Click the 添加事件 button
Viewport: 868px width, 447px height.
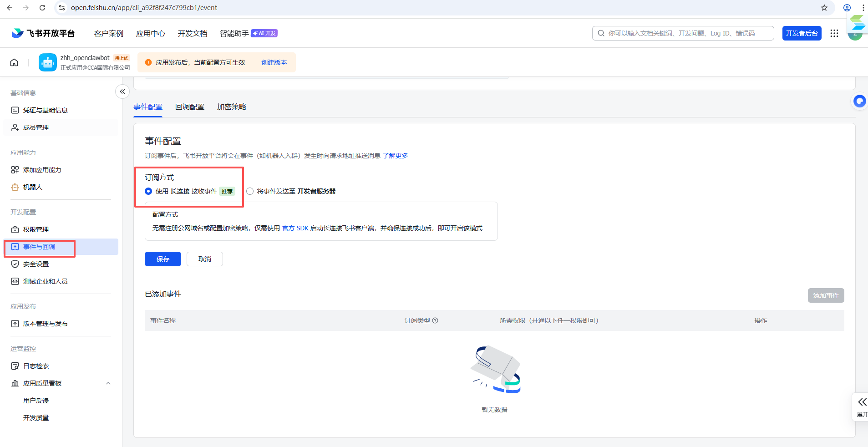(826, 295)
